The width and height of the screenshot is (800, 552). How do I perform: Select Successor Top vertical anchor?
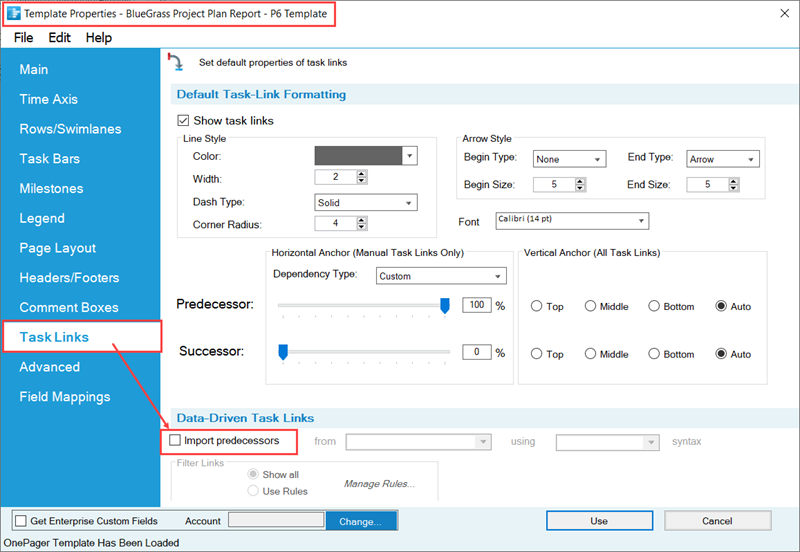coord(536,354)
